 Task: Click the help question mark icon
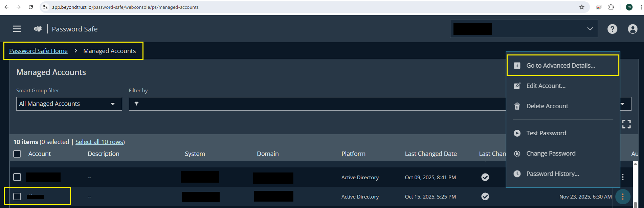(612, 29)
